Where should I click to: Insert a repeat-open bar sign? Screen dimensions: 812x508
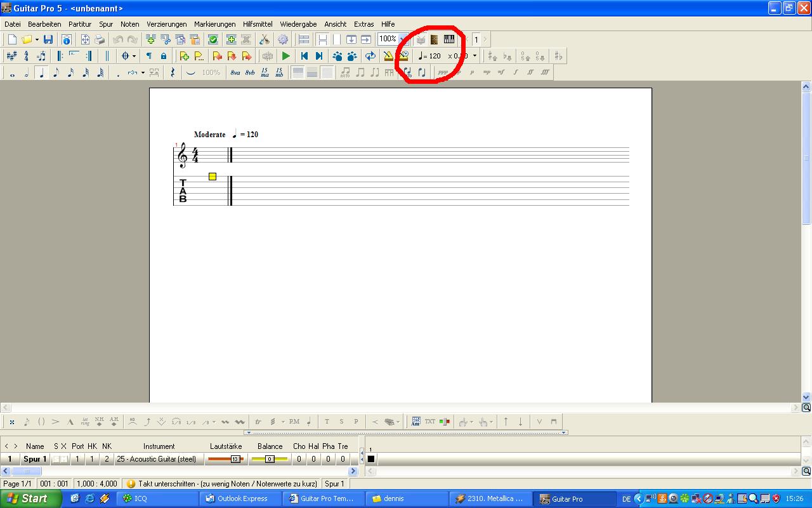60,56
